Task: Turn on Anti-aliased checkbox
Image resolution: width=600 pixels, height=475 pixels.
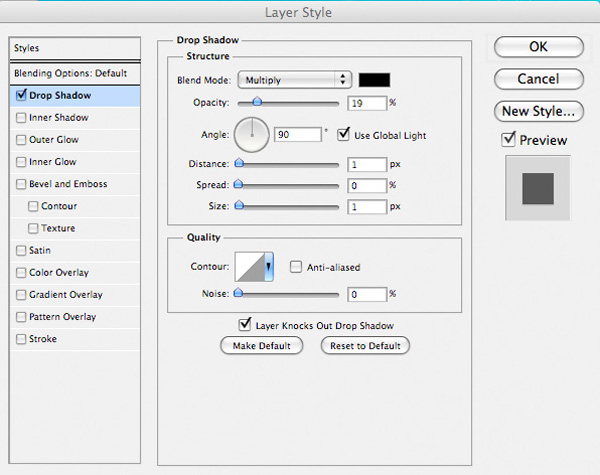Action: tap(296, 267)
